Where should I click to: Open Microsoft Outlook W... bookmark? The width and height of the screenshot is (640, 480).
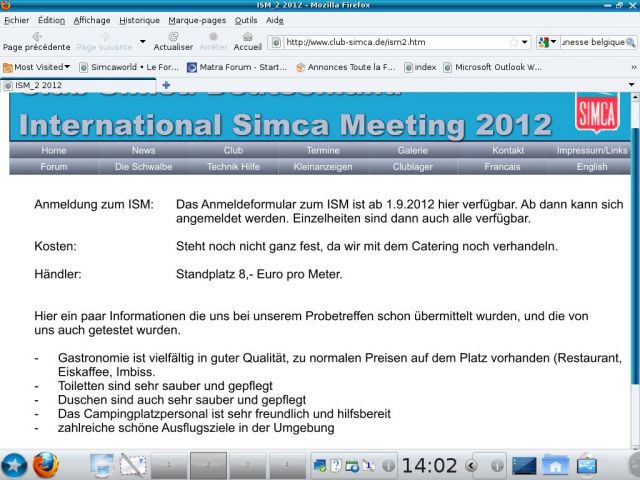[x=493, y=67]
